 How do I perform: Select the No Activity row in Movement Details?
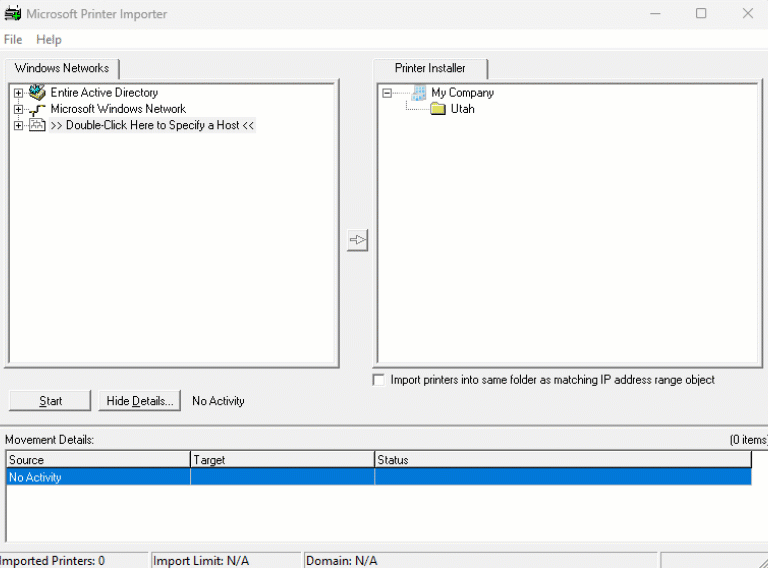click(x=379, y=477)
